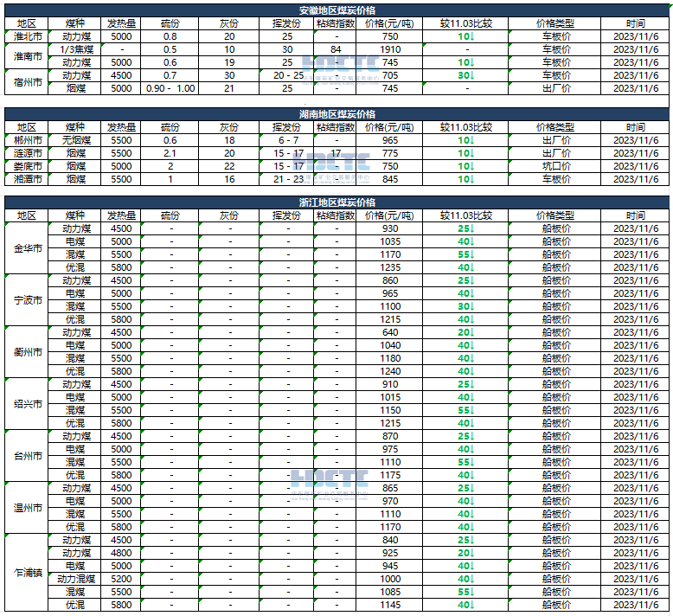Click the 30↓ change in 宿州市 row
673x616 pixels.
(x=465, y=75)
